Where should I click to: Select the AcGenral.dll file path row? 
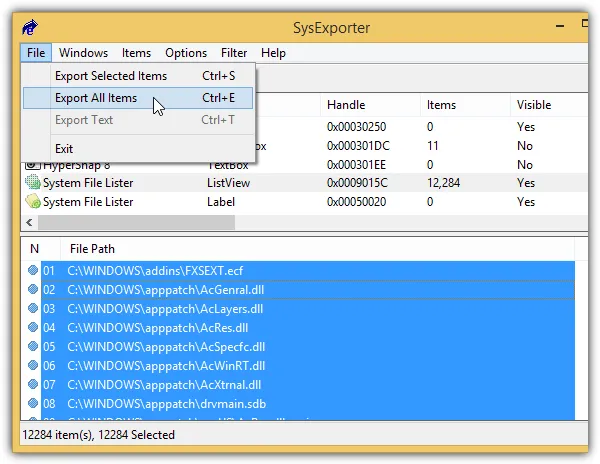pos(308,290)
